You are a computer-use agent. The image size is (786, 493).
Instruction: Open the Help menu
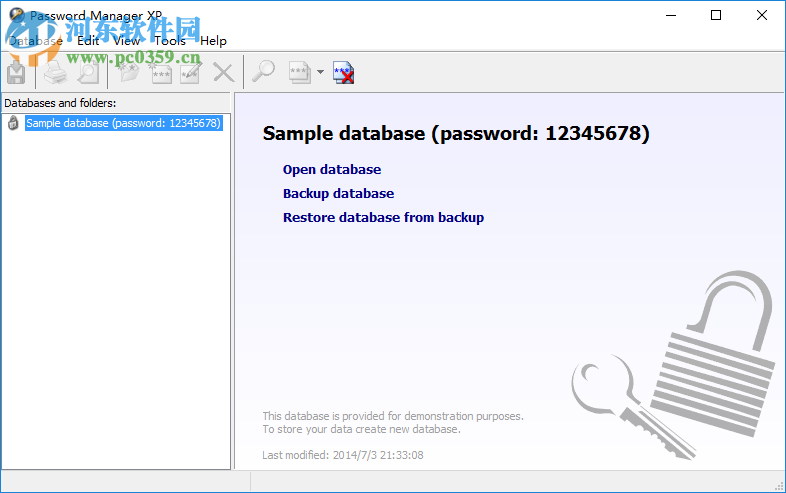(213, 41)
